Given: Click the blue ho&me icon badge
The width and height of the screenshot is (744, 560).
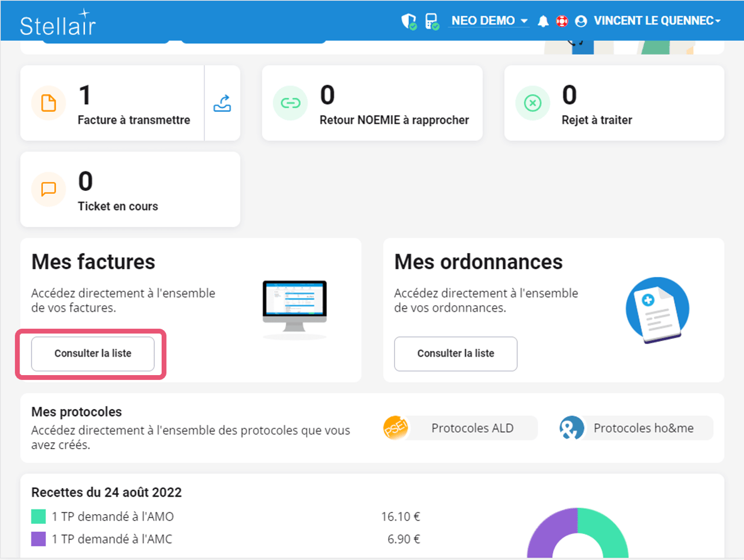Looking at the screenshot, I should pos(572,428).
